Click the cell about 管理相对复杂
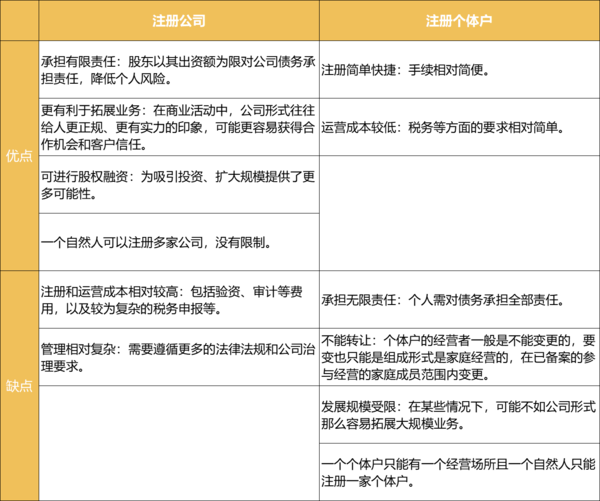 tap(179, 357)
